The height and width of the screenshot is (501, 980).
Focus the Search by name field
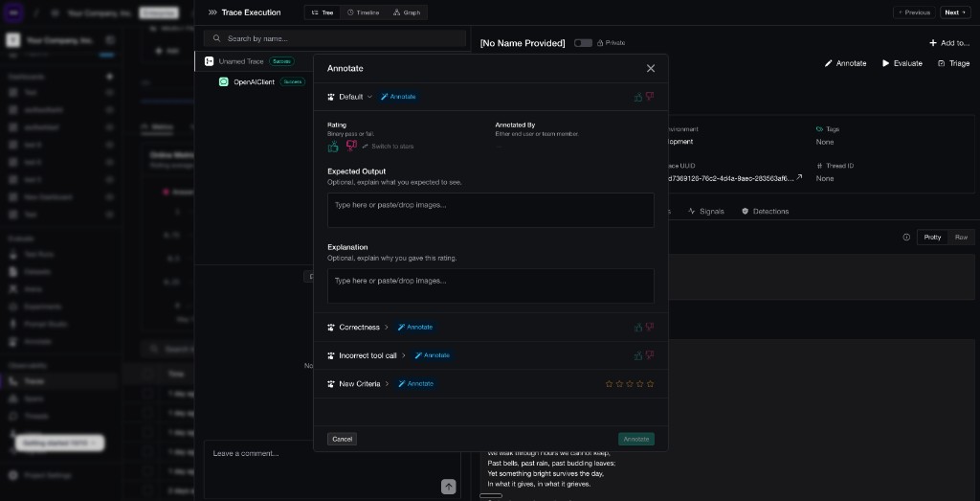point(334,38)
